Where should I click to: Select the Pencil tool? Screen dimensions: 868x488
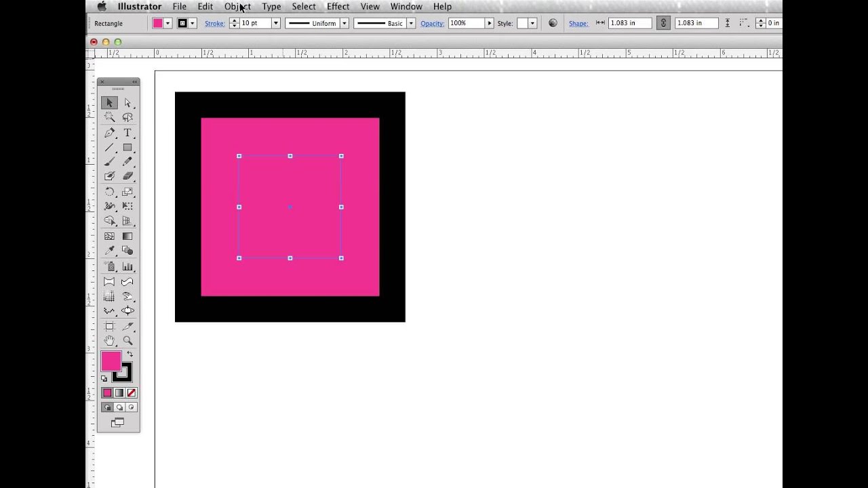tap(127, 162)
